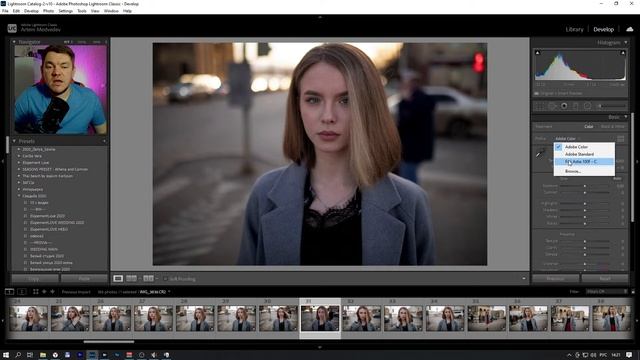Toggle the shadow clipping indicator in histogram
Screen dimensions: 640x360
click(538, 53)
